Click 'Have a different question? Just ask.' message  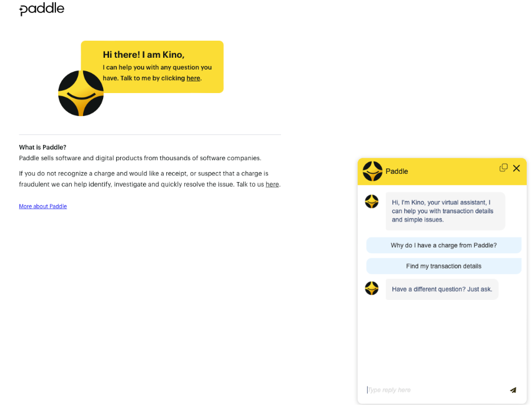point(442,289)
